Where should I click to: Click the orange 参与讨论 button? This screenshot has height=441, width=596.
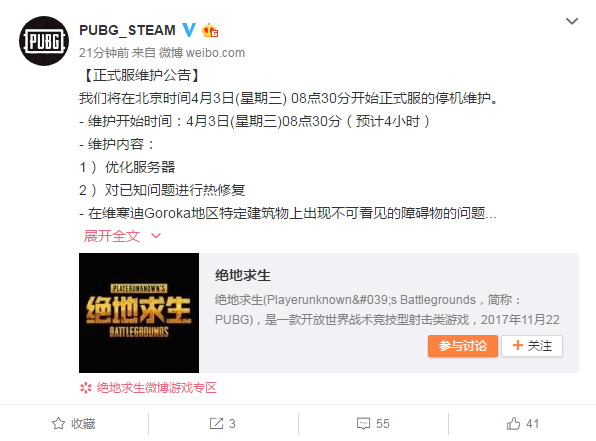pyautogui.click(x=463, y=346)
